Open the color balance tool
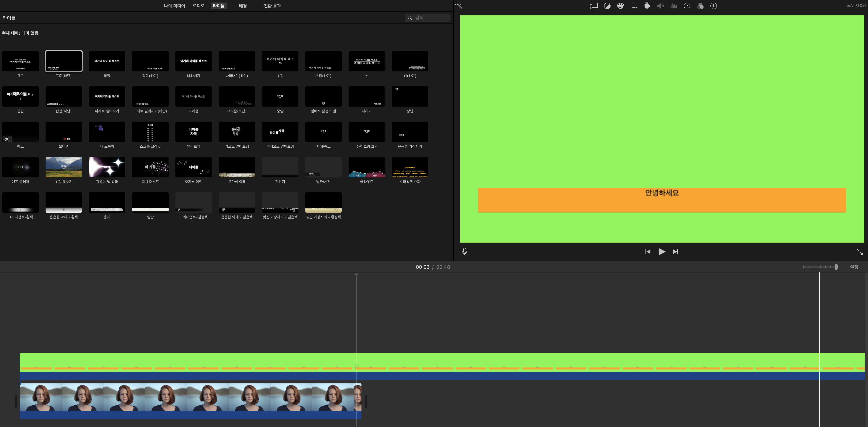 tap(607, 6)
